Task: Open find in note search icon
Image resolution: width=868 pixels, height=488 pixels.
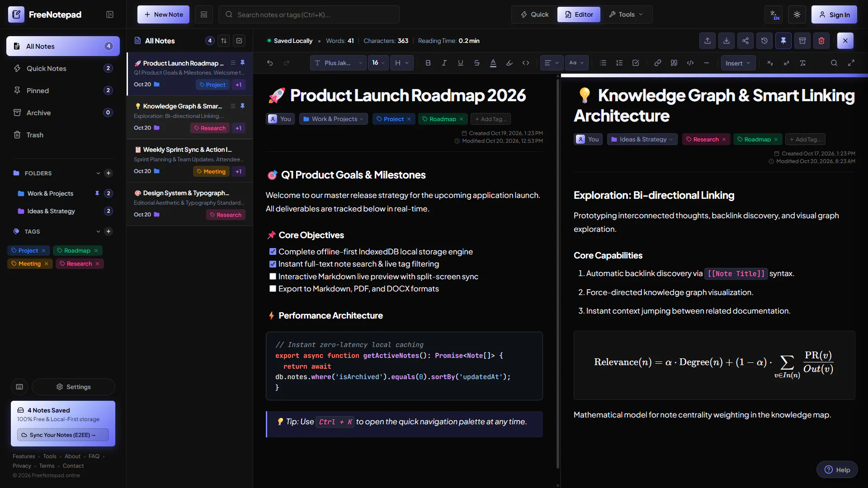Action: click(834, 63)
